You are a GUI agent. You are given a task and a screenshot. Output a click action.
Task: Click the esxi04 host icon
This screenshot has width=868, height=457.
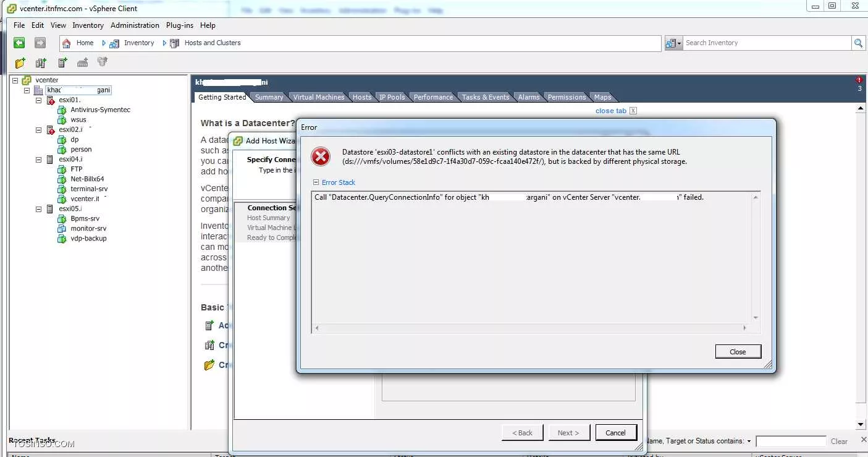[x=50, y=160]
